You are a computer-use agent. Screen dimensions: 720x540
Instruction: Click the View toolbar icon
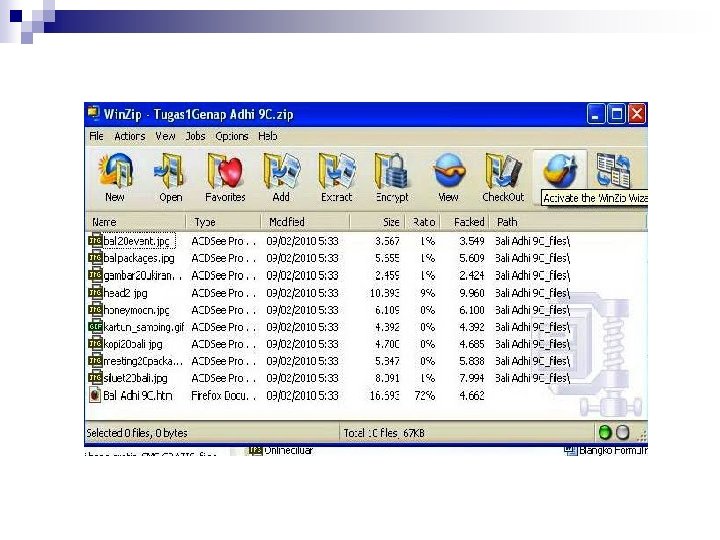click(449, 171)
